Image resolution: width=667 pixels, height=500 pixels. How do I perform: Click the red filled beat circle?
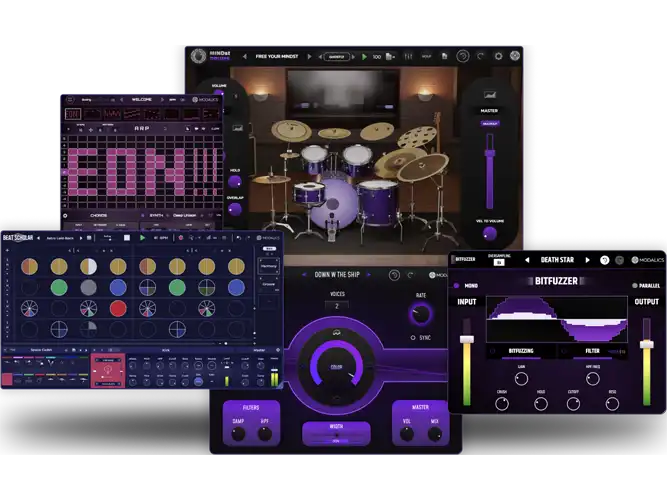point(118,309)
